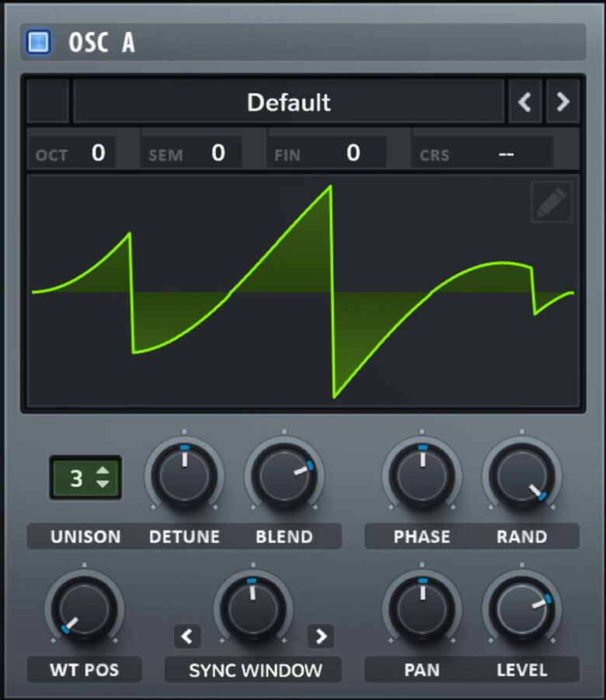This screenshot has width=606, height=700.
Task: Click the waveform display
Action: click(x=303, y=291)
